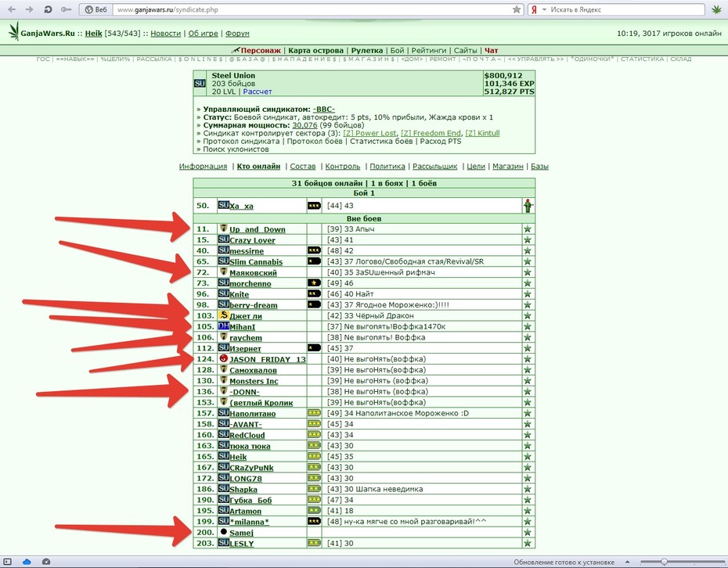Open Рейтинги in the main menu
The height and width of the screenshot is (568, 728).
428,50
